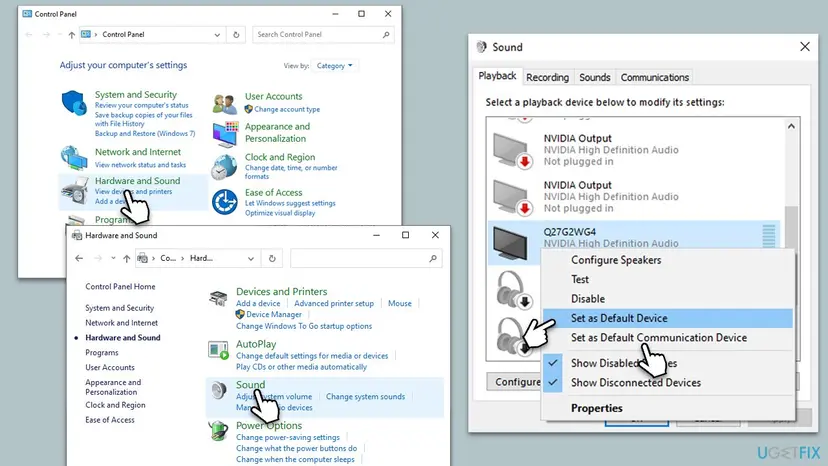The height and width of the screenshot is (466, 828).
Task: Select the second NVIDIA Output device icon
Action: [512, 197]
